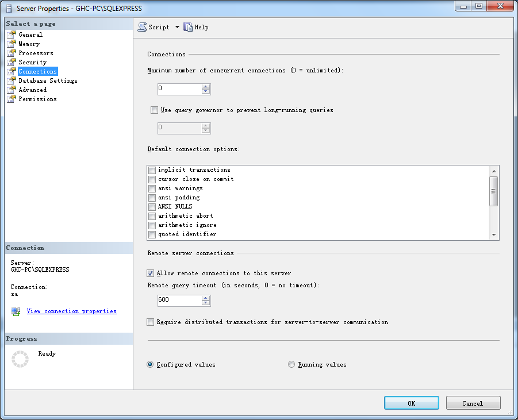This screenshot has height=420, width=518.
Task: Enable ansi warnings option
Action: pos(152,188)
